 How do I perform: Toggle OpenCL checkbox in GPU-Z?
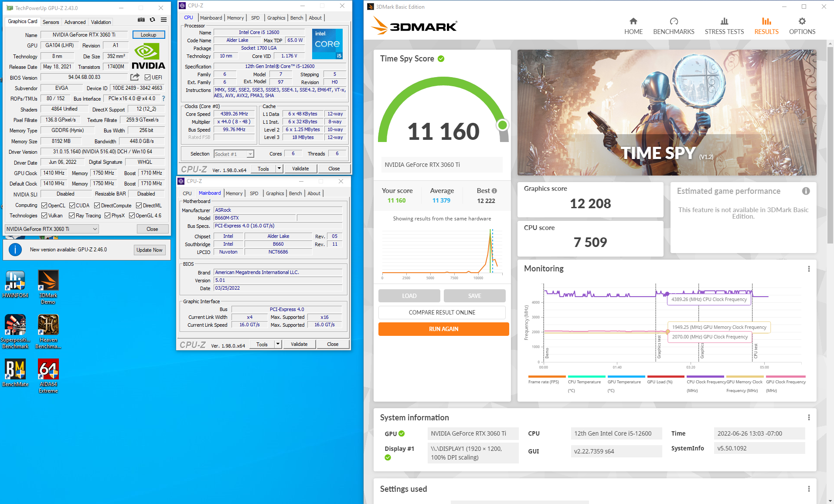point(44,205)
